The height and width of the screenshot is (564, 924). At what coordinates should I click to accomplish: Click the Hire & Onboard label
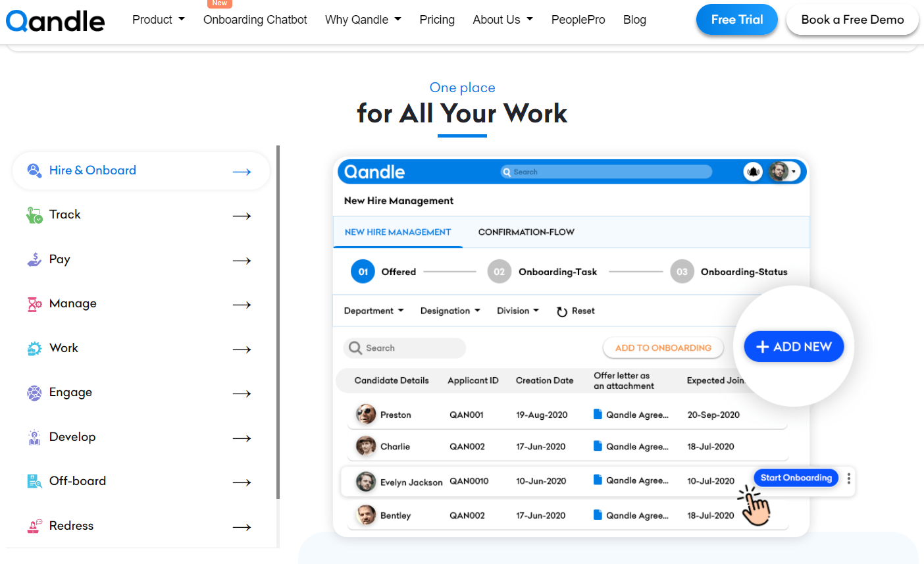(x=93, y=170)
